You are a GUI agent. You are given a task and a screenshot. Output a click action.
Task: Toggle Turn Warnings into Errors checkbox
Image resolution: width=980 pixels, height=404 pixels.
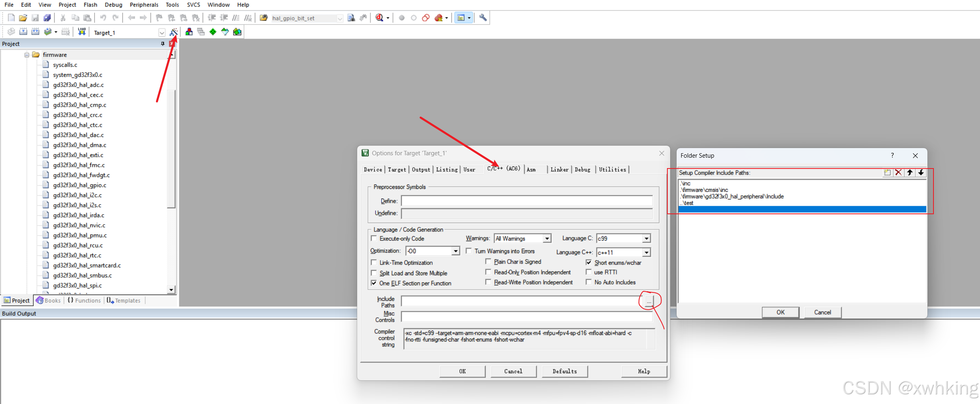468,251
